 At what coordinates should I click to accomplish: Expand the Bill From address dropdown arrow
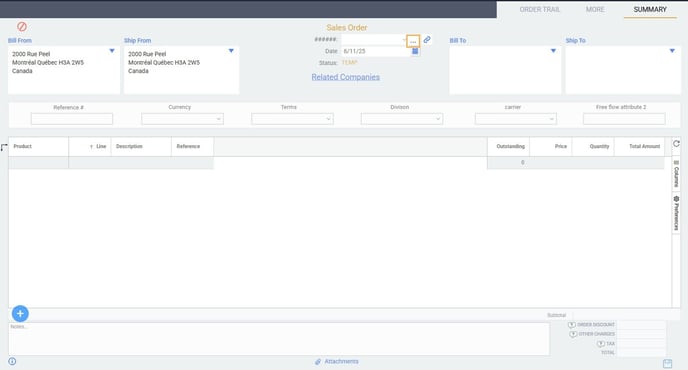[112, 51]
